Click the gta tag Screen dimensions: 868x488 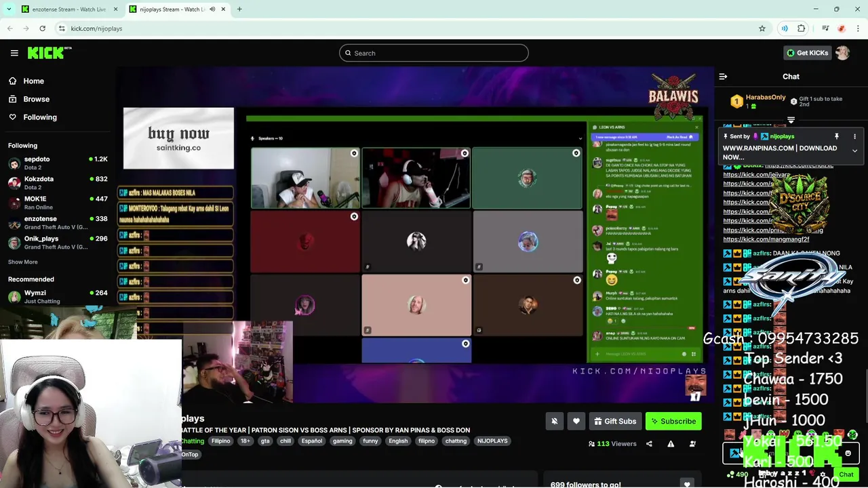tap(265, 441)
